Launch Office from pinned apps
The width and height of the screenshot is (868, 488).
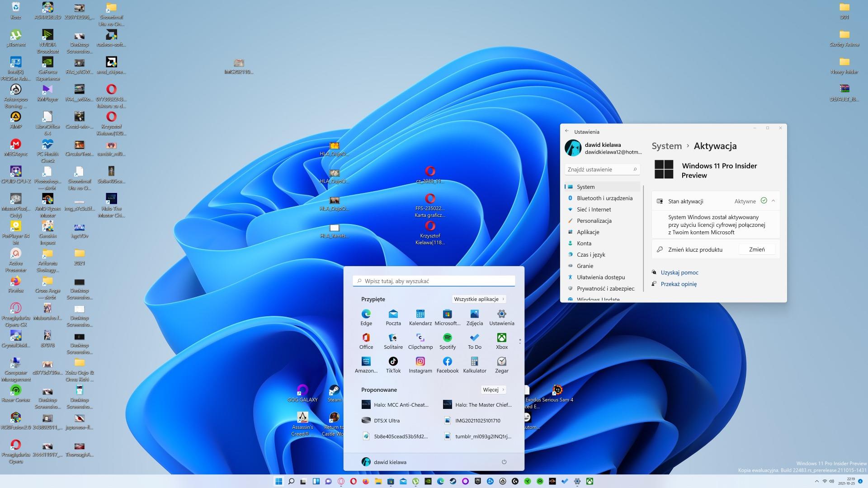click(366, 341)
